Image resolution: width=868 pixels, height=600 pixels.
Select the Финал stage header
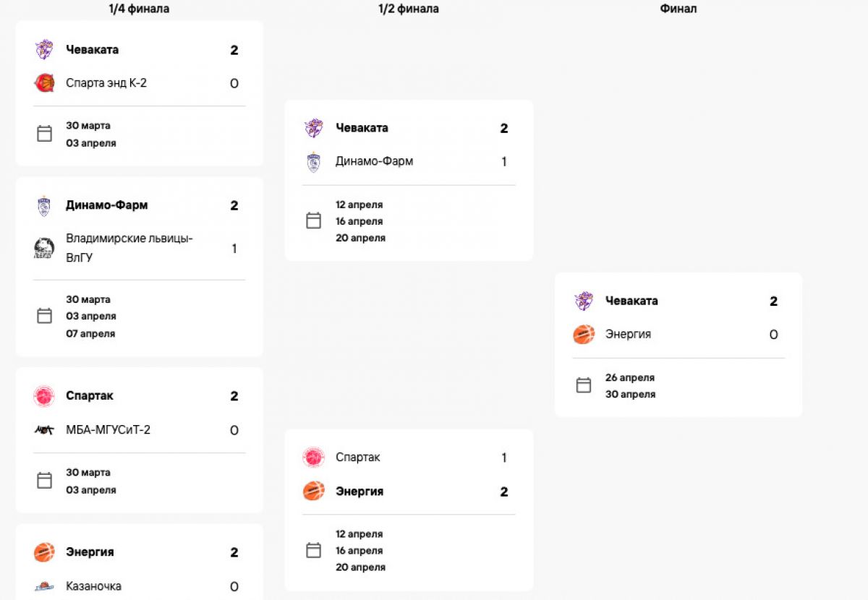(678, 9)
